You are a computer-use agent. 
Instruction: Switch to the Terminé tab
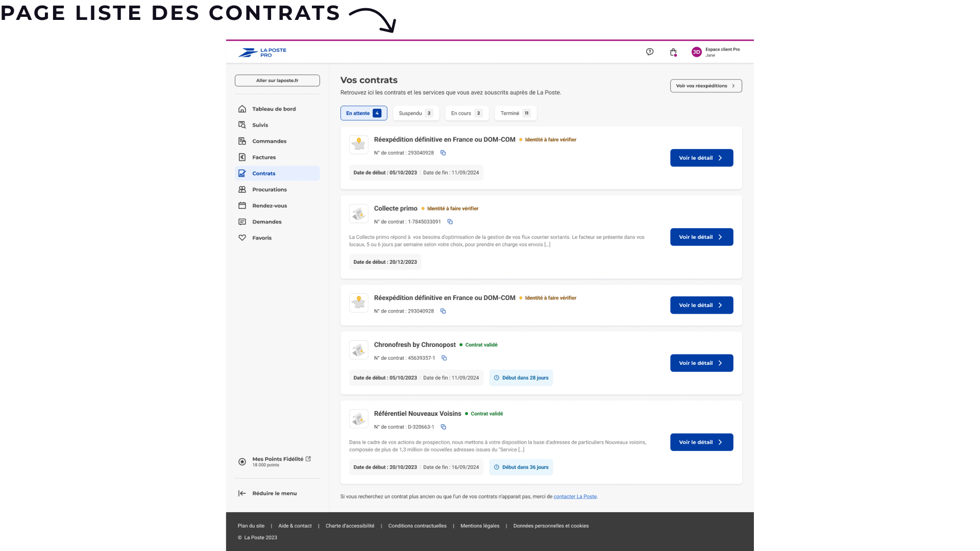516,113
